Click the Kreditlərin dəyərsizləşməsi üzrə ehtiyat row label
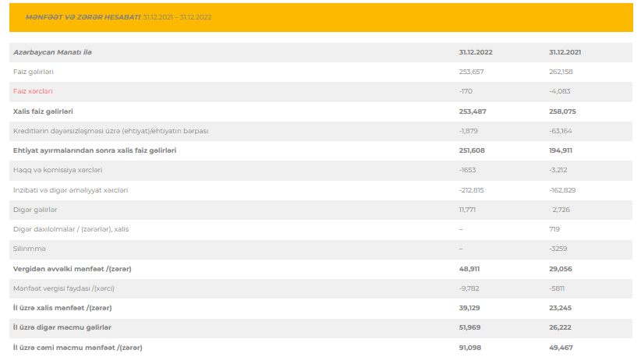This screenshot has width=641, height=364. coord(111,131)
